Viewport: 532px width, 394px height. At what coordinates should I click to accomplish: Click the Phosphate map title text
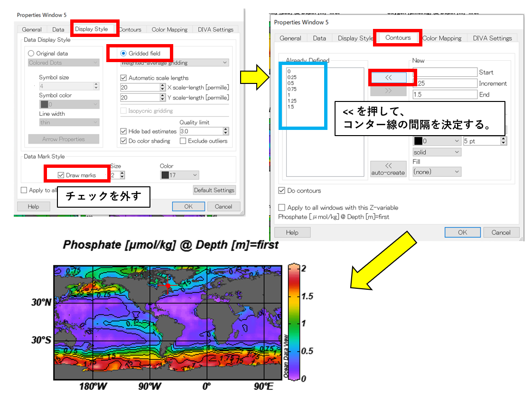171,245
